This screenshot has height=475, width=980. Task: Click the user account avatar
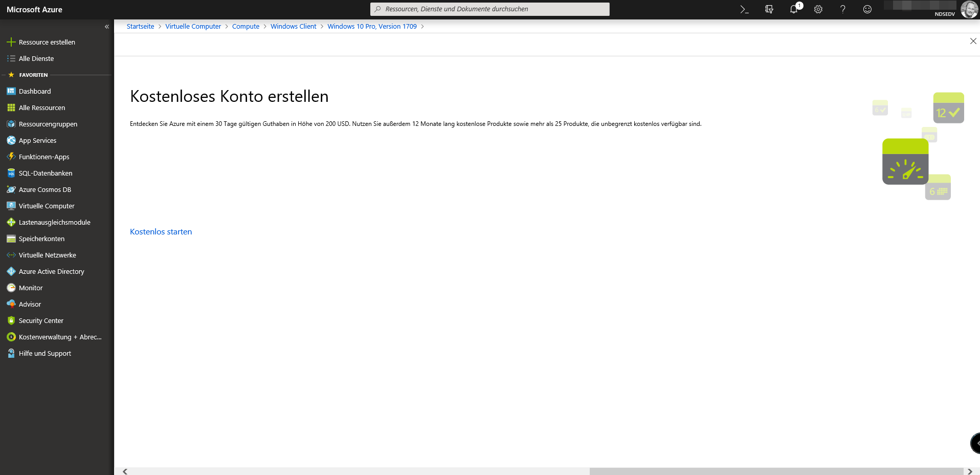tap(969, 9)
